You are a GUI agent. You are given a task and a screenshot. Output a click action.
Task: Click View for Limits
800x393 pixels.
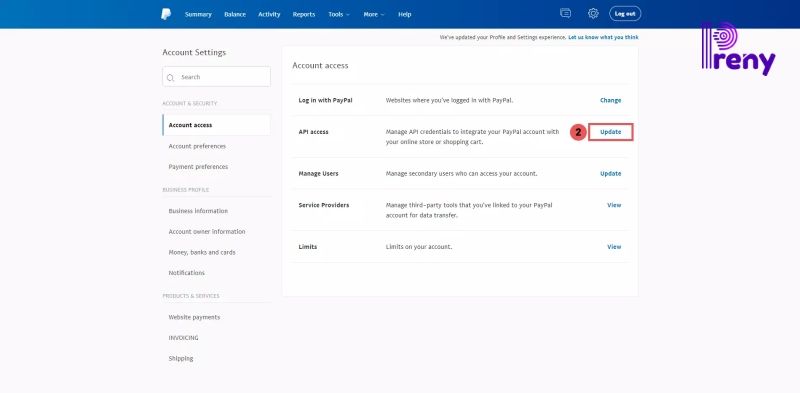click(x=614, y=247)
